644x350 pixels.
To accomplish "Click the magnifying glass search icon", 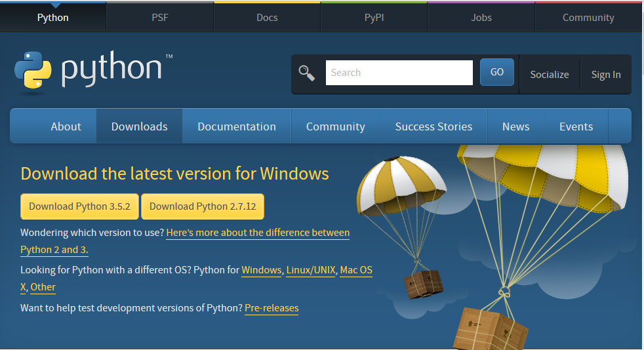I will click(306, 73).
